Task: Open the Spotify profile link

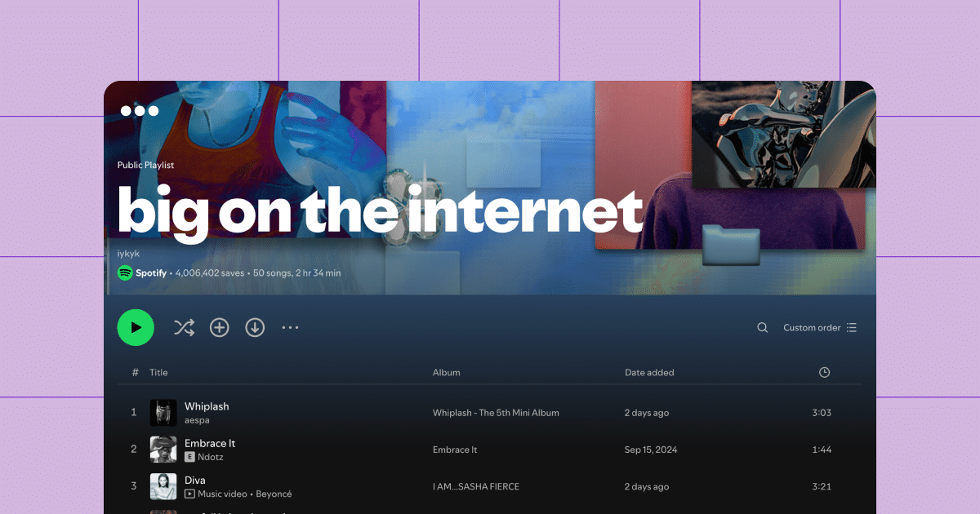Action: (151, 273)
